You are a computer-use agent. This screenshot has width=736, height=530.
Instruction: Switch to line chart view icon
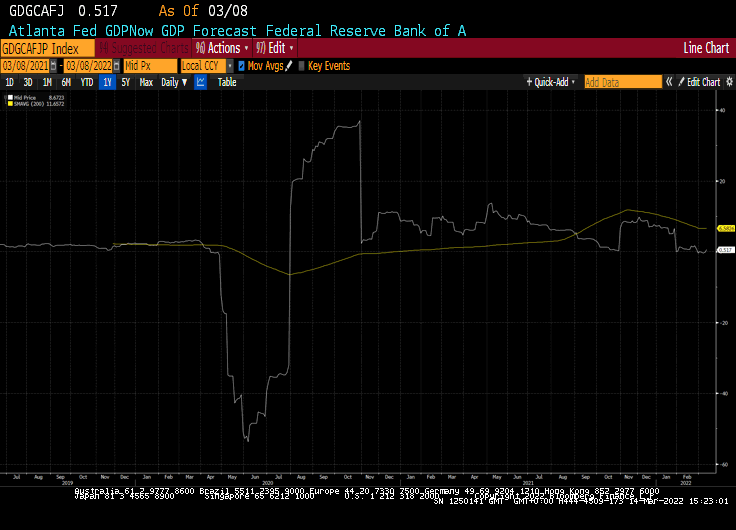(x=200, y=82)
